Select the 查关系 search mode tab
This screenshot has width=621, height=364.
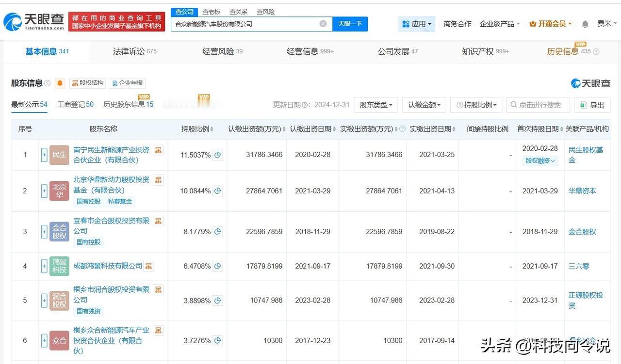[239, 12]
